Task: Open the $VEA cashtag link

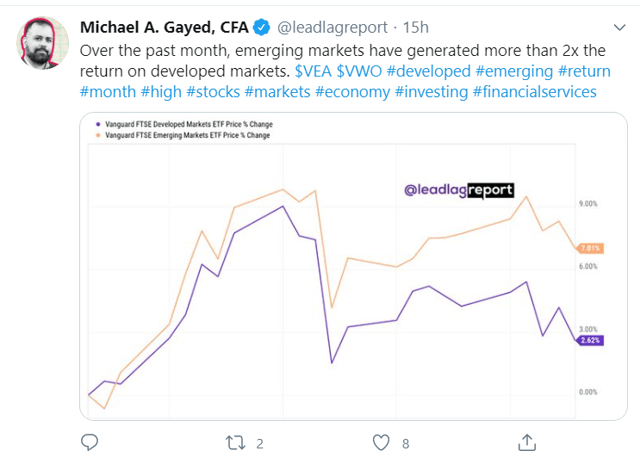Action: (x=313, y=71)
